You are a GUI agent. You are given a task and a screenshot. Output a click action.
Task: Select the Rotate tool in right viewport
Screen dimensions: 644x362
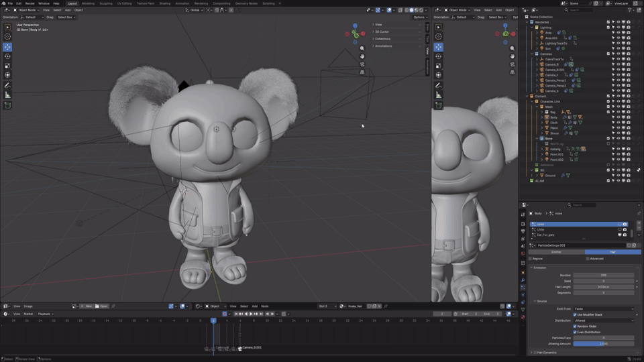(439, 56)
